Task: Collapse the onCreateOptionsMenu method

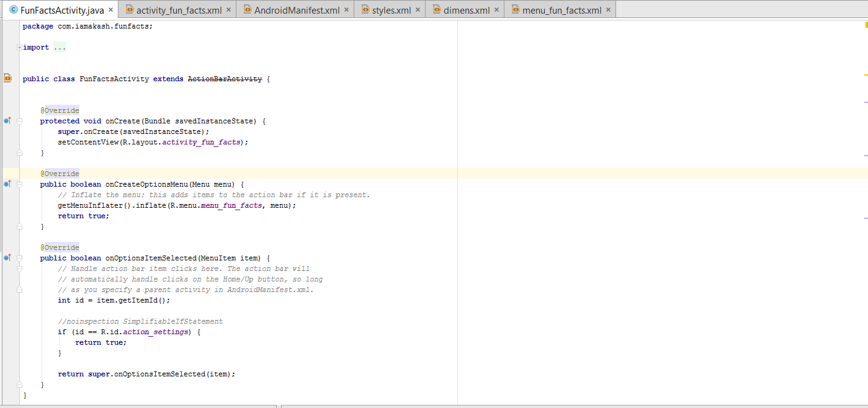Action: click(x=20, y=185)
